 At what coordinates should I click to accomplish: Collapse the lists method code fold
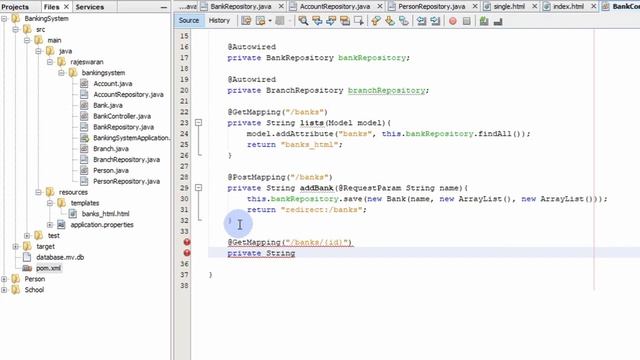coord(198,122)
